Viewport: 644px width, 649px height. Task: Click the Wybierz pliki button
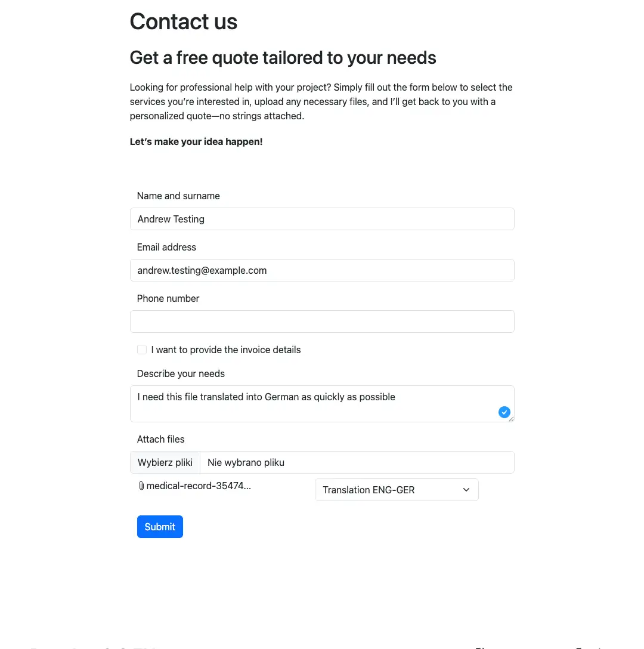165,462
